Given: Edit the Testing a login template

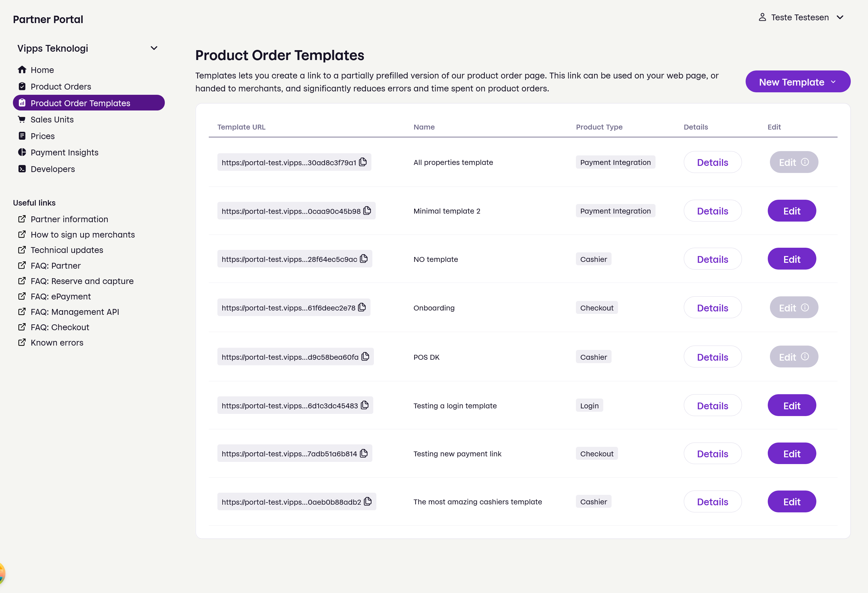Looking at the screenshot, I should (x=791, y=405).
